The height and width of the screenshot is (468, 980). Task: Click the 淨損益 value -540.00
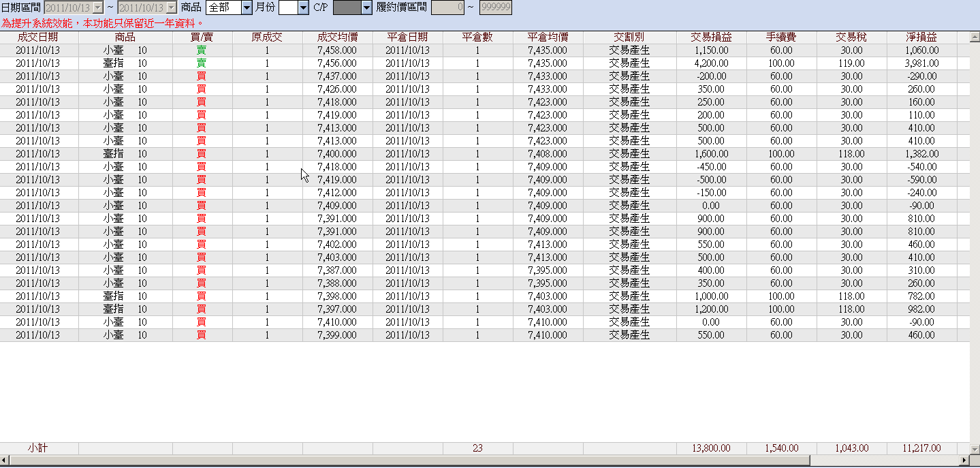922,166
